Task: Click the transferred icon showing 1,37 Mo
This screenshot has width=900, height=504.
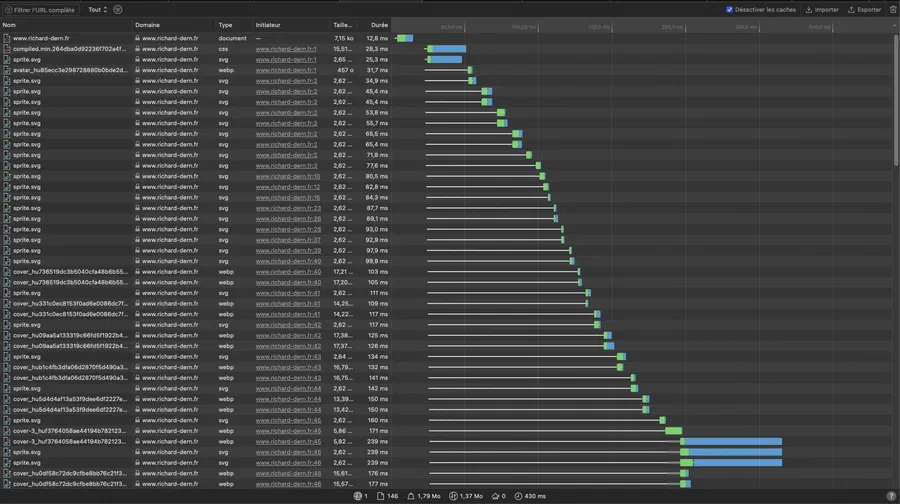Action: (453, 496)
